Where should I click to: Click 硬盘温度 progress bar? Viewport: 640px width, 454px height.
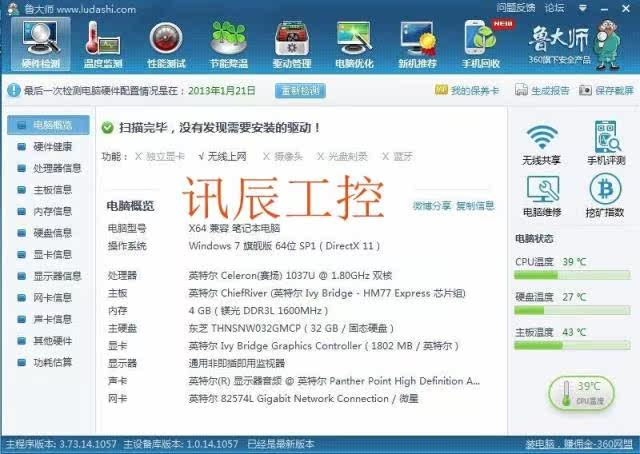coord(572,311)
